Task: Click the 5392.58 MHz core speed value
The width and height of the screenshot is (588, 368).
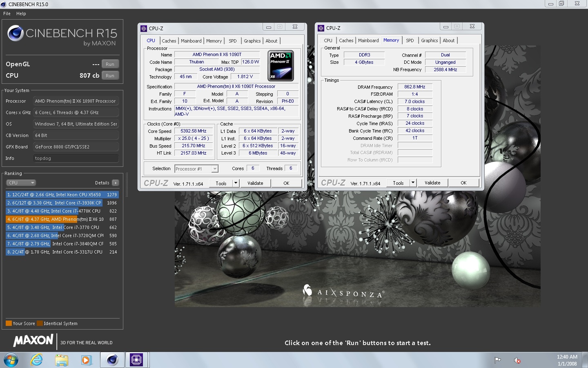Action: pos(194,131)
